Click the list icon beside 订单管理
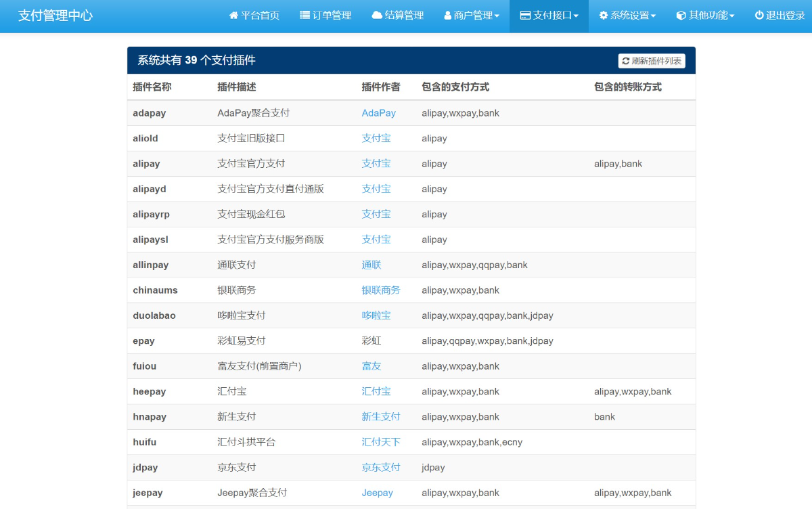This screenshot has height=509, width=812. (x=304, y=16)
